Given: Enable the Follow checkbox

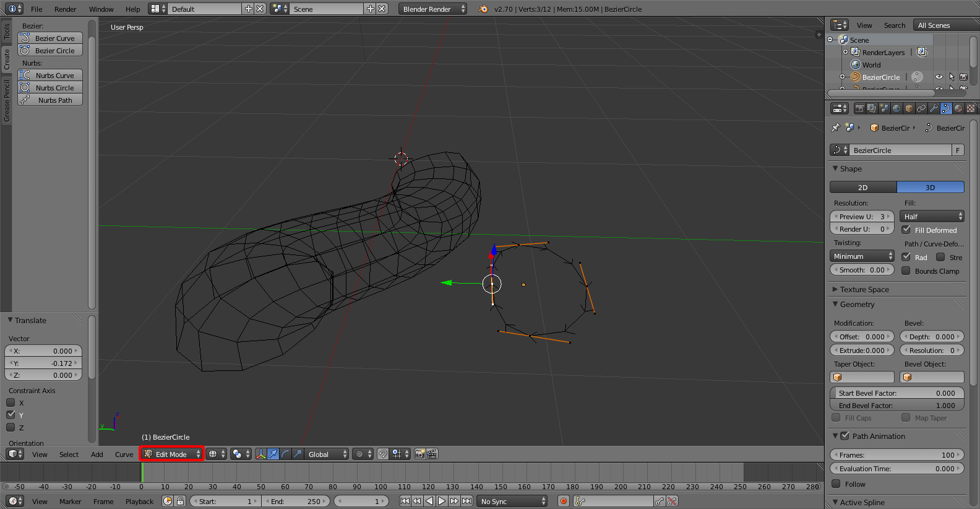Looking at the screenshot, I should 836,484.
